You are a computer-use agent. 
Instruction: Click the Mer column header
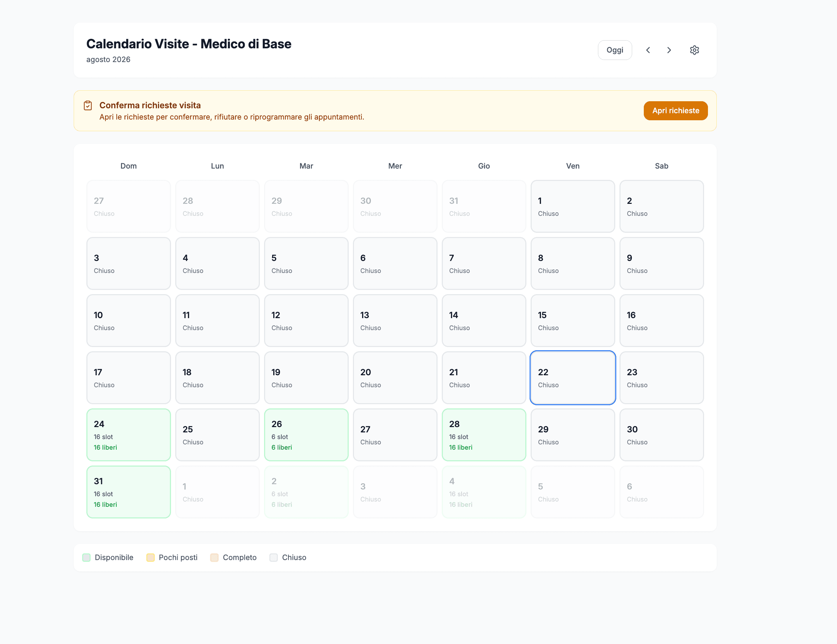(395, 166)
